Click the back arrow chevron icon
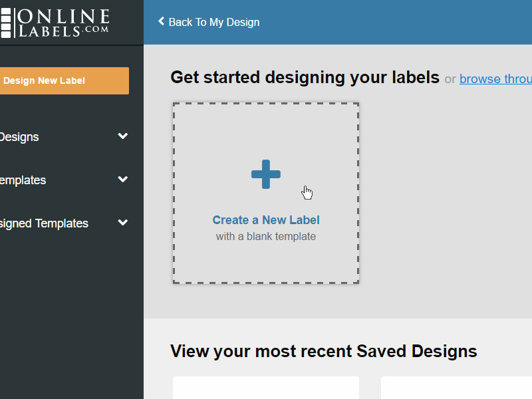 pyautogui.click(x=161, y=21)
